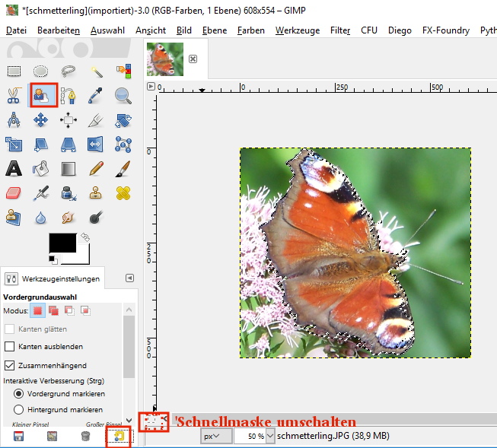Select the Scissors Select tool
The width and height of the screenshot is (497, 448).
14,95
